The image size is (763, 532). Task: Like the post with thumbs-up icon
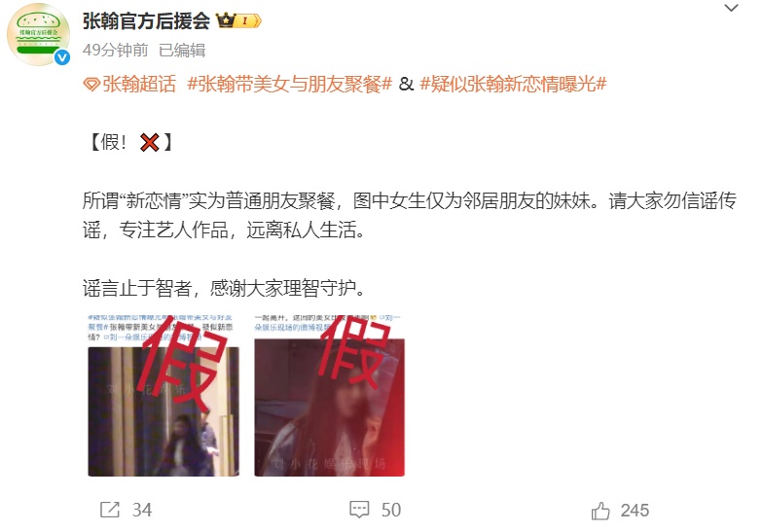point(599,511)
